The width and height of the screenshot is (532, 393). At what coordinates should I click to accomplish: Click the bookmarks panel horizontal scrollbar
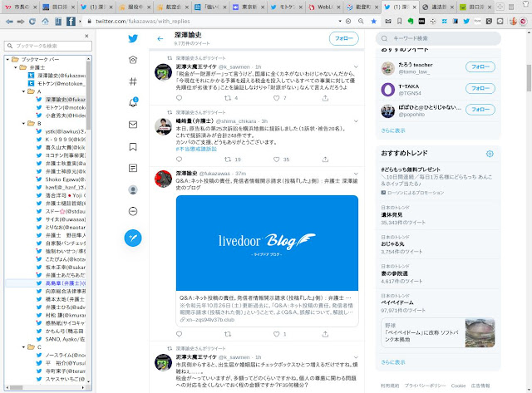click(x=16, y=387)
